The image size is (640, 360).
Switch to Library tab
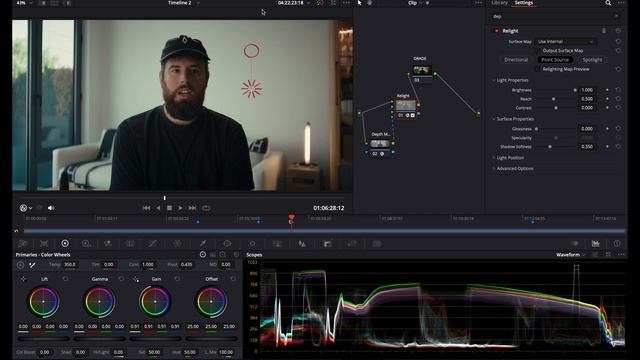[x=499, y=3]
